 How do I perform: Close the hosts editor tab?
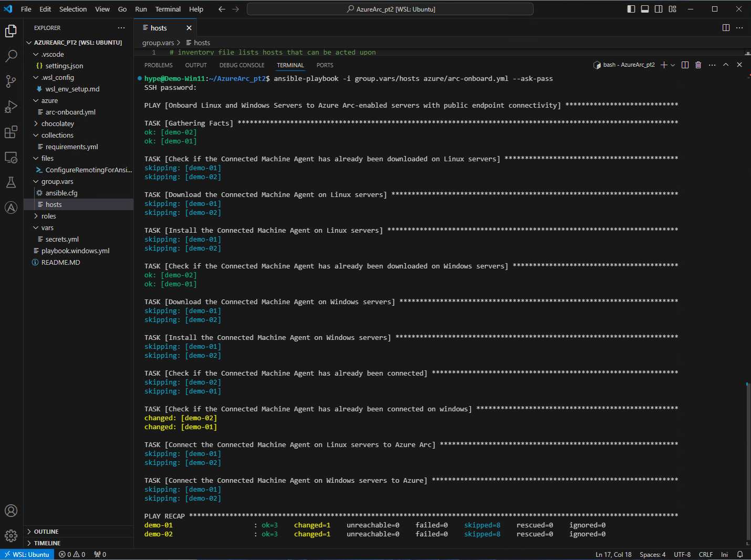coord(189,28)
